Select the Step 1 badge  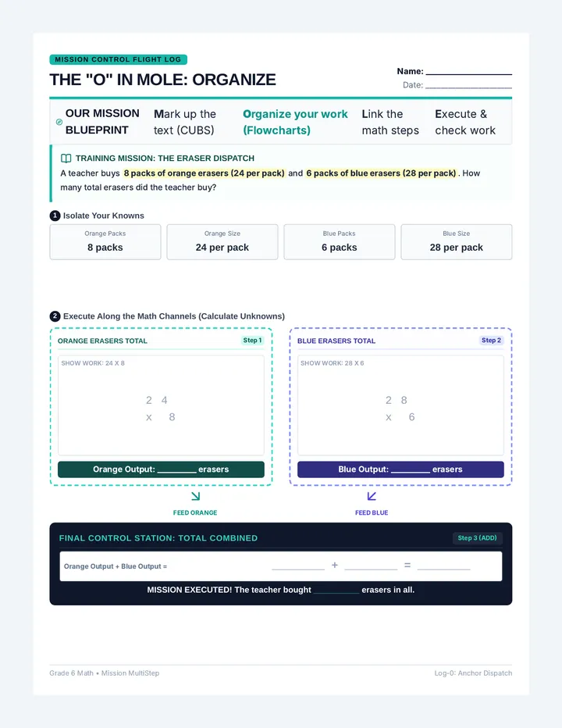click(252, 341)
